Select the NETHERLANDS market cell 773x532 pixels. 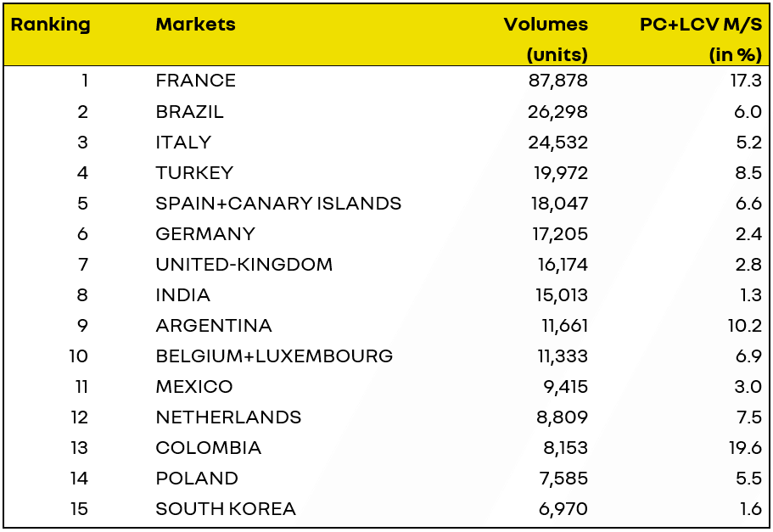point(228,417)
